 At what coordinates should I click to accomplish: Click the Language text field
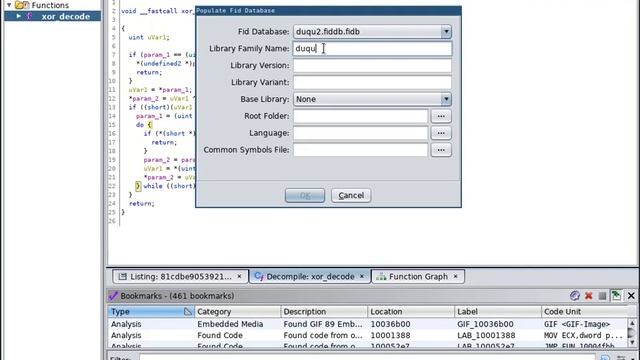click(x=360, y=133)
